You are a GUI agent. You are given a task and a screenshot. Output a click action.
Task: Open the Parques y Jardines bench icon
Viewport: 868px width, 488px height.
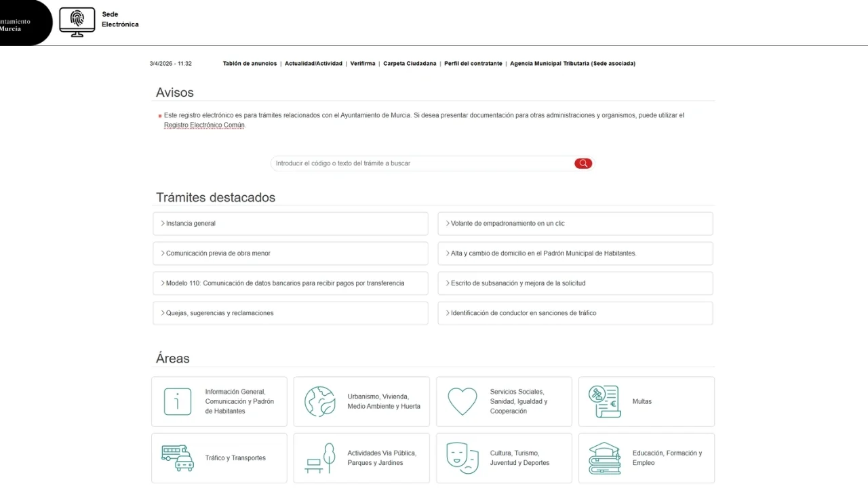tap(320, 458)
